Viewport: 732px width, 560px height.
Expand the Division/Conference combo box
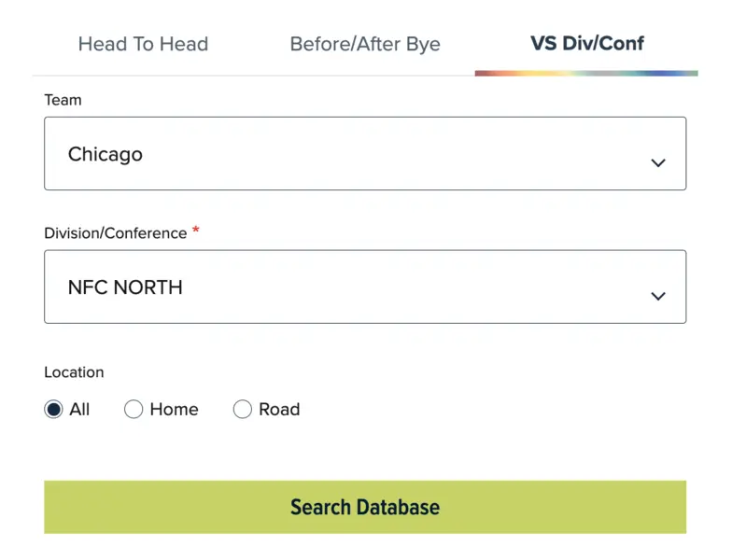click(x=365, y=287)
